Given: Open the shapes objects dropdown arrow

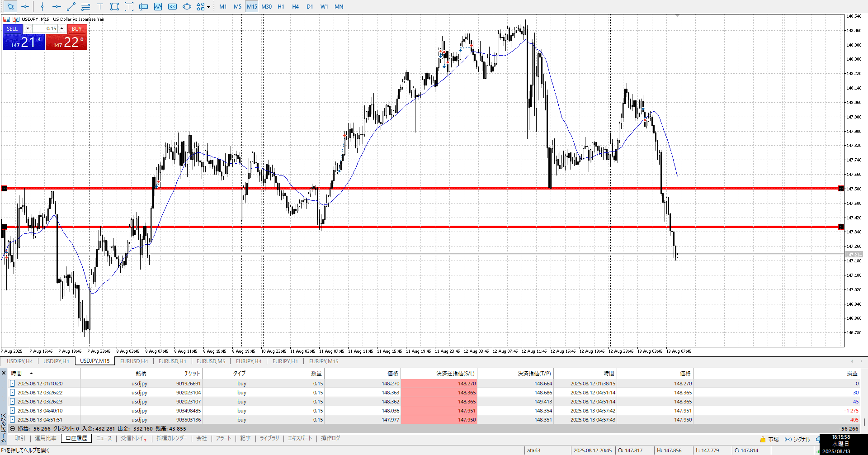Looking at the screenshot, I should coord(208,7).
